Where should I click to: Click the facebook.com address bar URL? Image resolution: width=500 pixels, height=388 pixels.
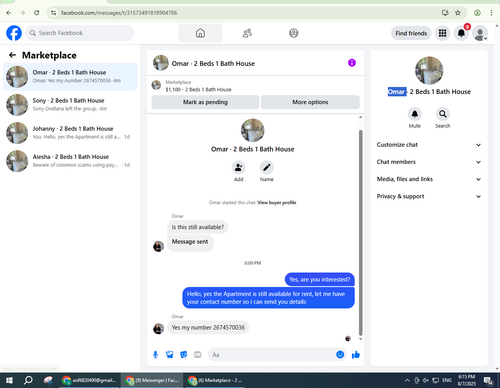click(x=119, y=13)
